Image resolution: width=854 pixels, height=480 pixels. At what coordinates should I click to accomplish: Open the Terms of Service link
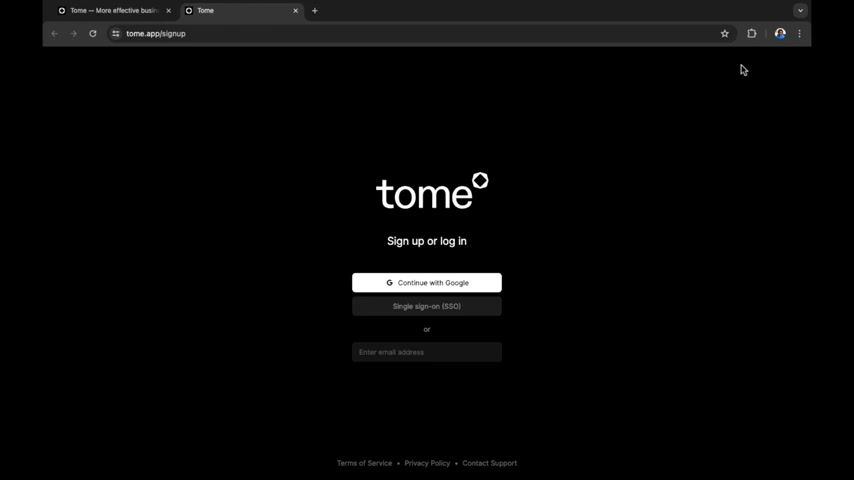pos(364,463)
